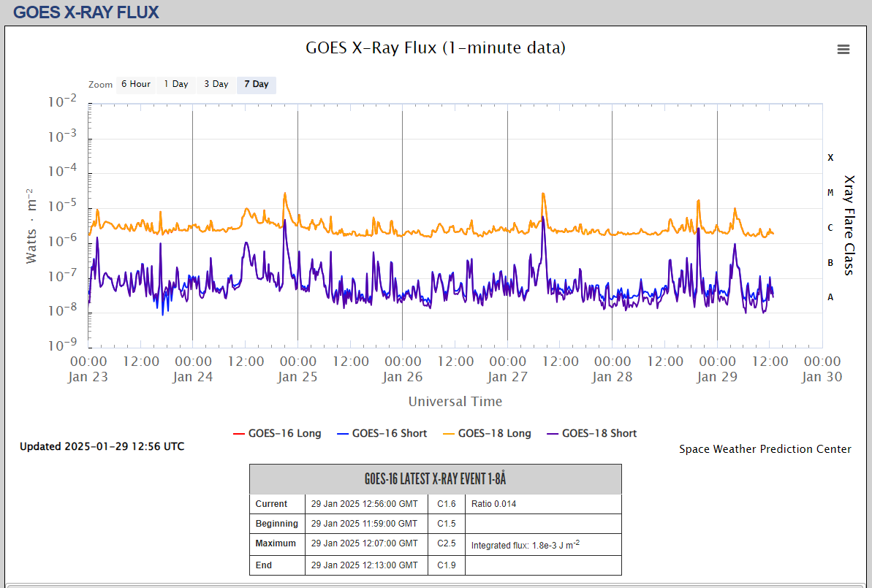
Task: Switch zoom to 1 Day
Action: pyautogui.click(x=175, y=84)
